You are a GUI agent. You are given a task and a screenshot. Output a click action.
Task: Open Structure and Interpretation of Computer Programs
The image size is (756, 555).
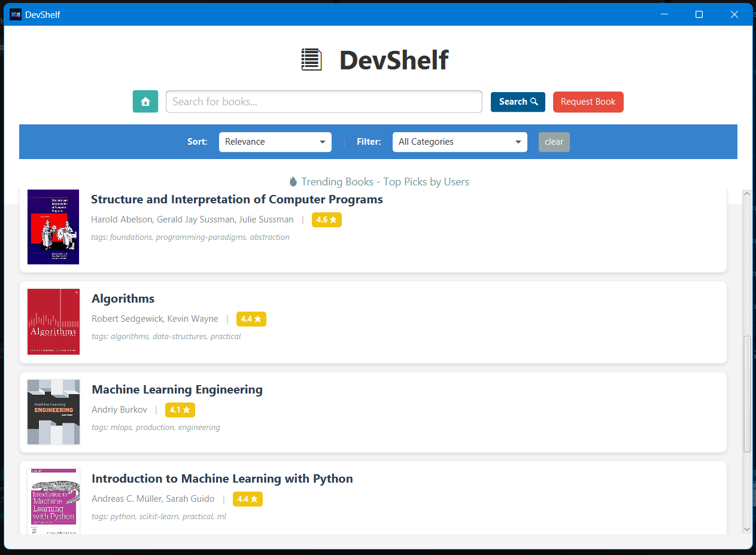pyautogui.click(x=237, y=199)
